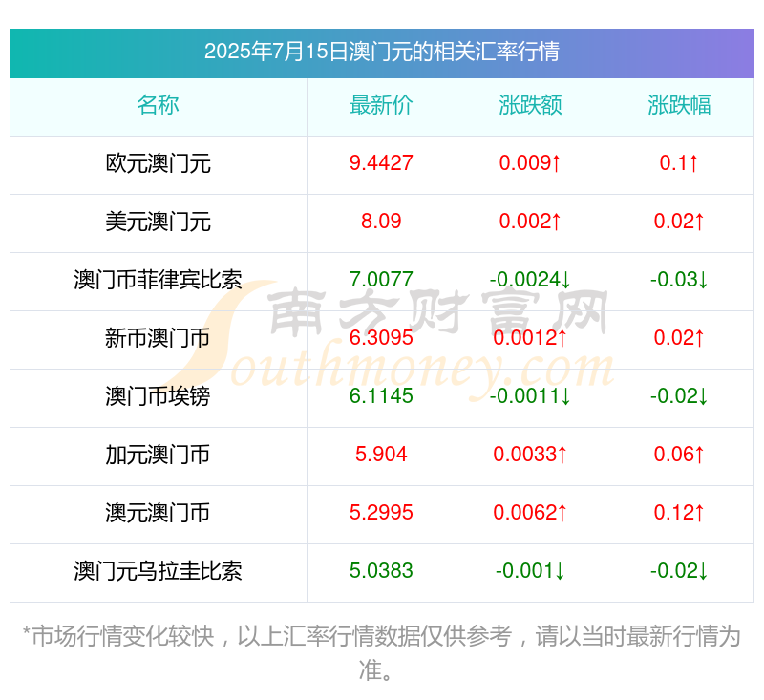Click -0.02↓ in the 澳门元乌拉圭比索 row

679,571
